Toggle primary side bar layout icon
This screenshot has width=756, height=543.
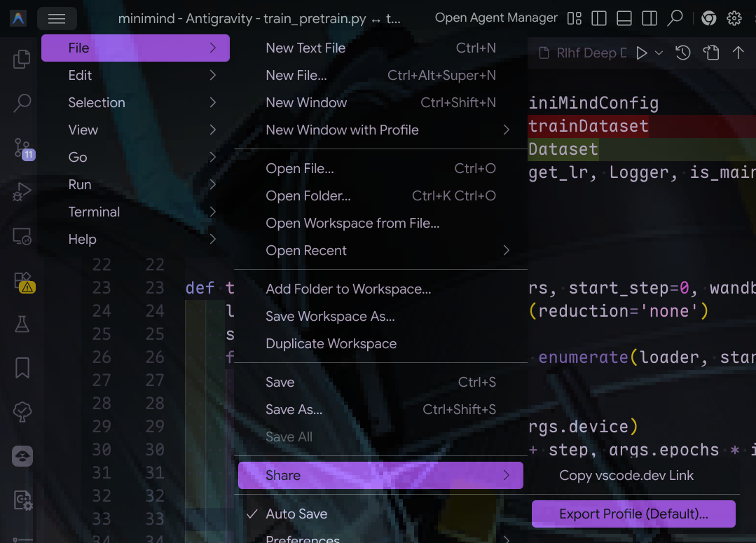(599, 19)
